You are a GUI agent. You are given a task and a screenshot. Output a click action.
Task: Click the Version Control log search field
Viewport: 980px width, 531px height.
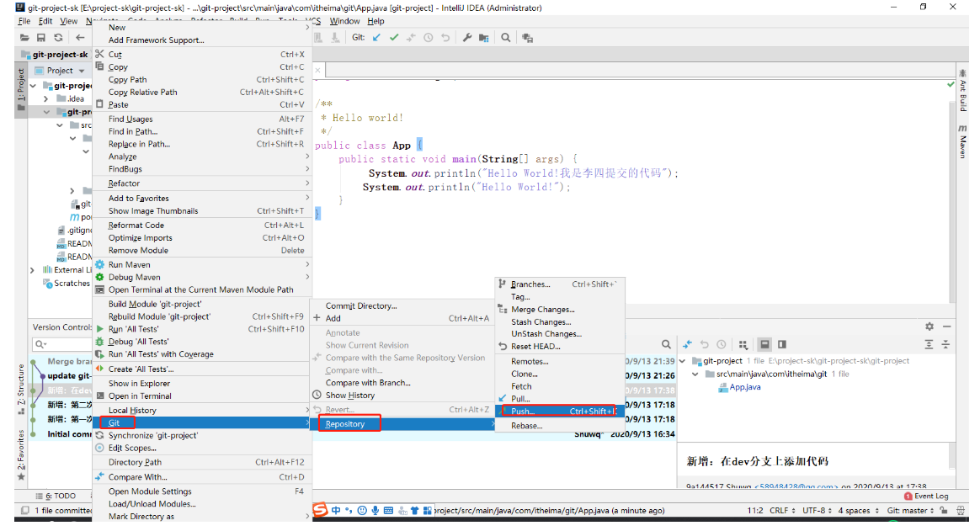click(61, 344)
